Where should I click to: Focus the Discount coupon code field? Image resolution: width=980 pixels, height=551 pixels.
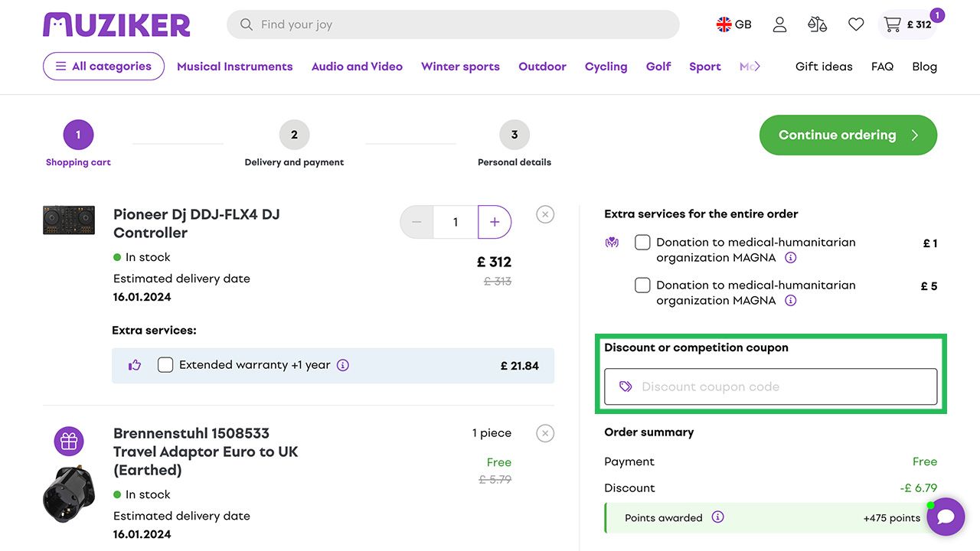coord(781,386)
